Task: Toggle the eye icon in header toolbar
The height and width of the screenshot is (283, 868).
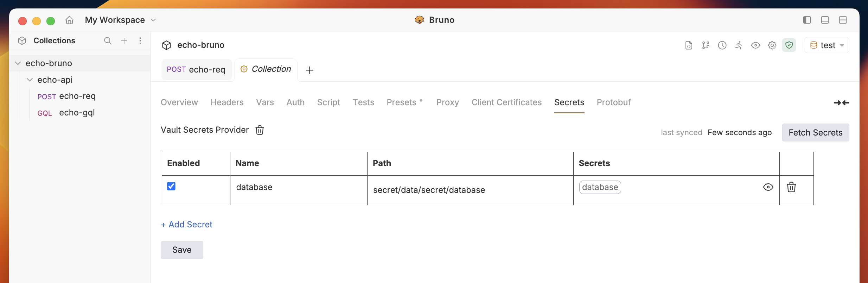Action: (755, 45)
